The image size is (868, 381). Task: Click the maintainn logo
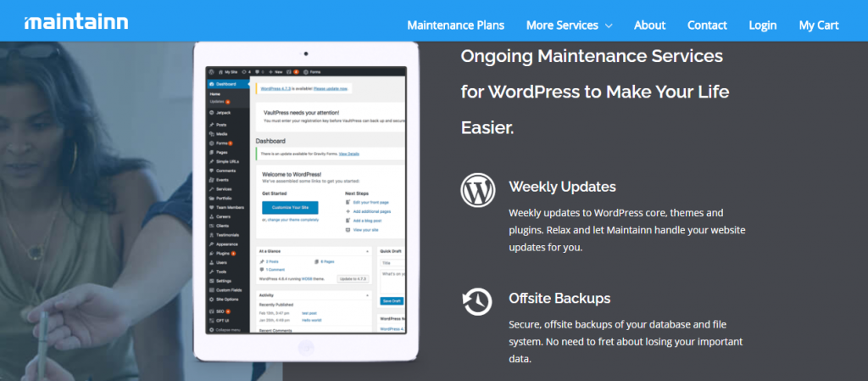[x=76, y=22]
